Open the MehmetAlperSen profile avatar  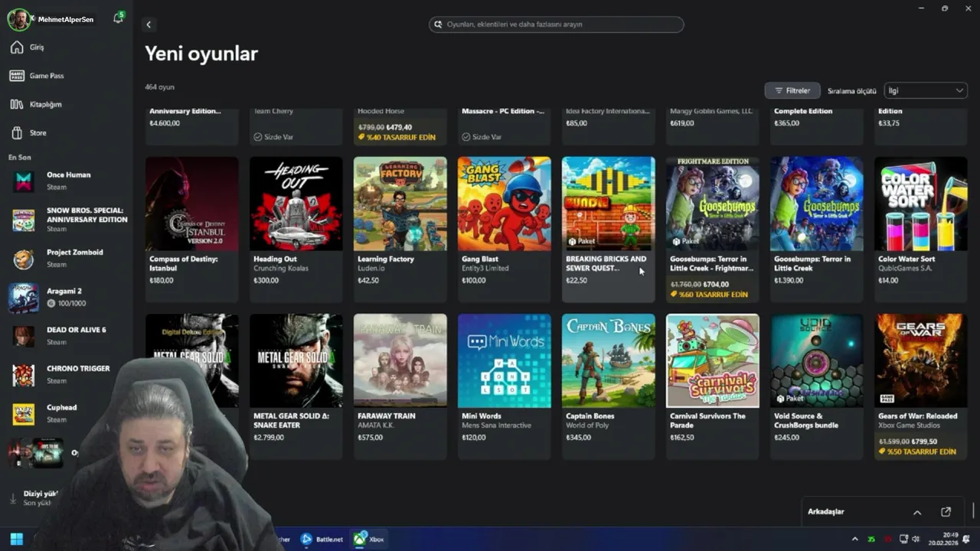point(19,19)
